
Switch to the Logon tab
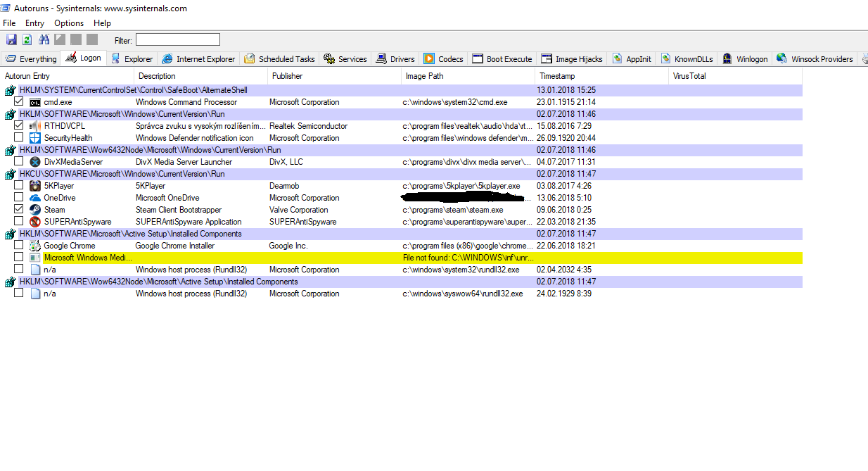pos(83,58)
